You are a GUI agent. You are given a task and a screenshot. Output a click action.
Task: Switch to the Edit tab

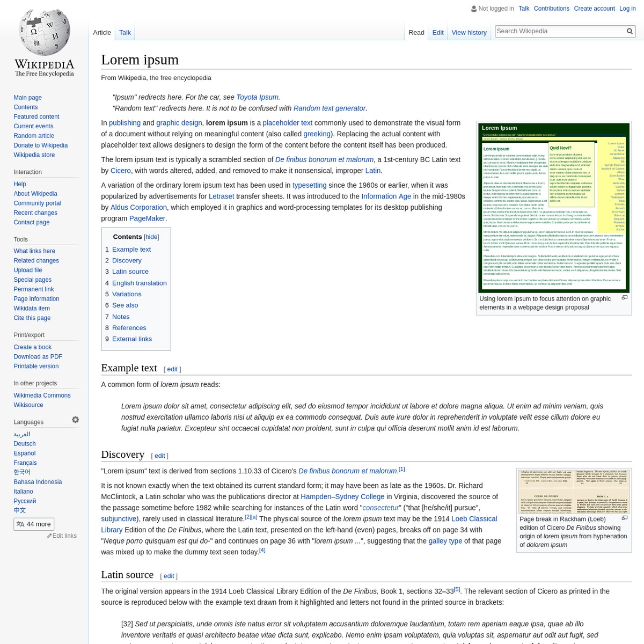click(438, 32)
